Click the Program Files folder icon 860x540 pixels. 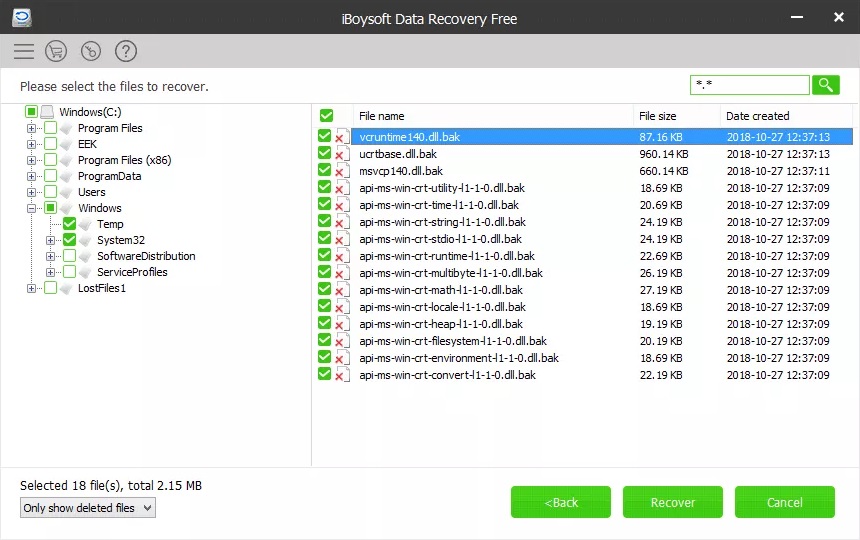(66, 128)
